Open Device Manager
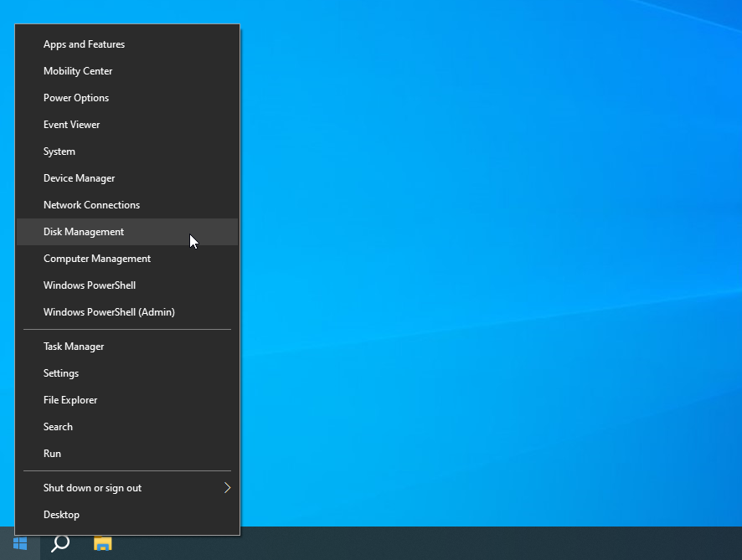Viewport: 742px width, 560px height. pyautogui.click(x=127, y=178)
